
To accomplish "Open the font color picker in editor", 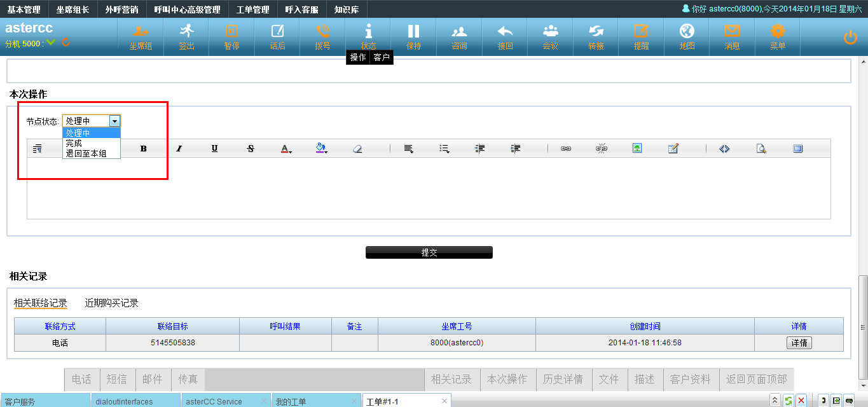I will (x=286, y=149).
